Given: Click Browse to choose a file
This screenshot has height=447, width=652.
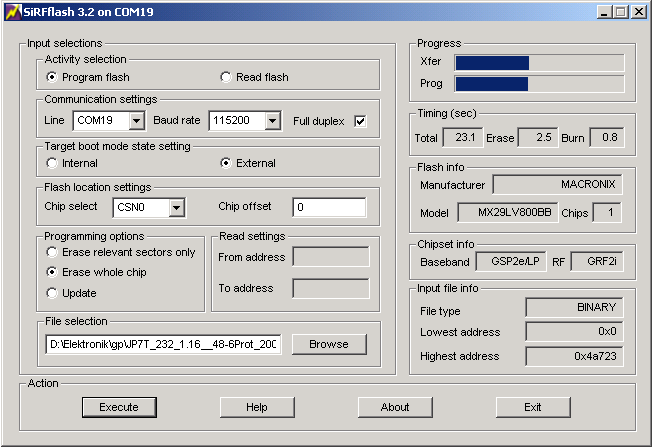Looking at the screenshot, I should (329, 344).
